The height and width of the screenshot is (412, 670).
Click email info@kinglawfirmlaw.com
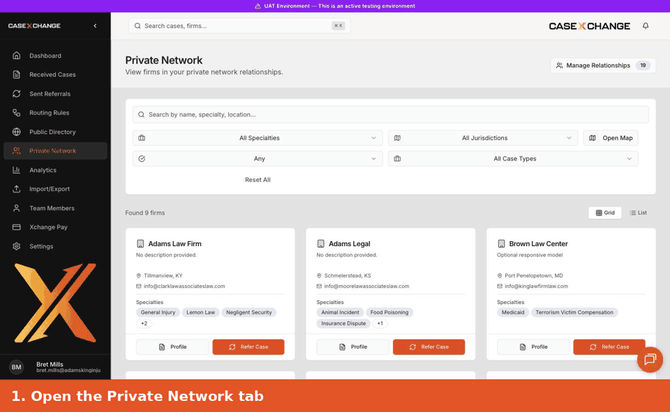pyautogui.click(x=536, y=286)
